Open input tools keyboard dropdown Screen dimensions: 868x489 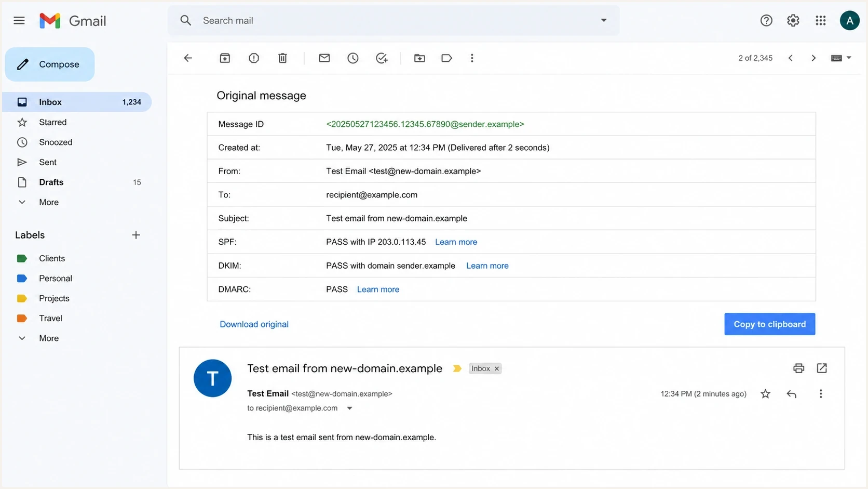click(841, 58)
